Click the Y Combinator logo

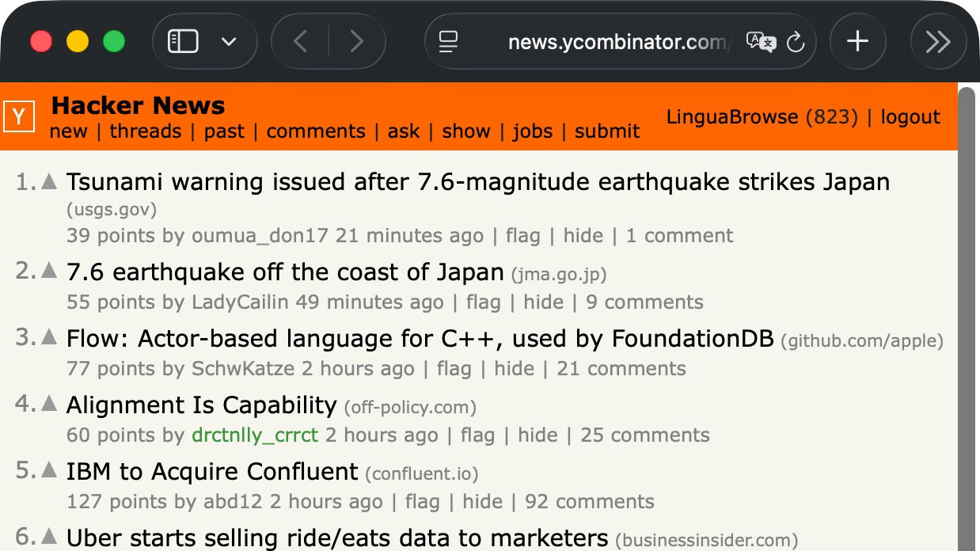19,117
